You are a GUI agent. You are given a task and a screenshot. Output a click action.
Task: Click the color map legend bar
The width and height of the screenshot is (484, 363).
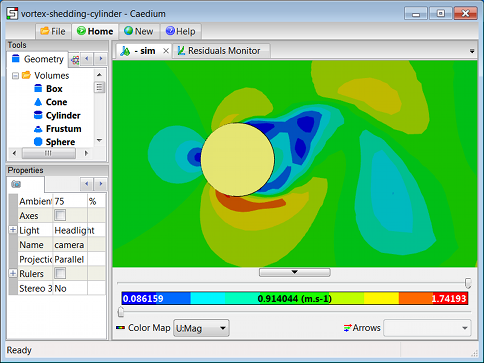tap(295, 298)
